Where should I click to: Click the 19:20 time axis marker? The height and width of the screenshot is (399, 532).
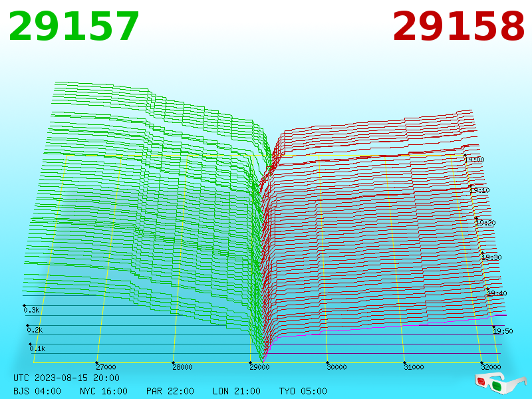486,223
